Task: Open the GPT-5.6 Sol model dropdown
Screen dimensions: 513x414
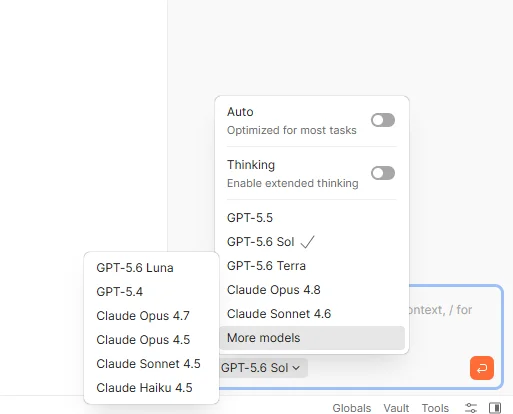Action: click(x=260, y=368)
